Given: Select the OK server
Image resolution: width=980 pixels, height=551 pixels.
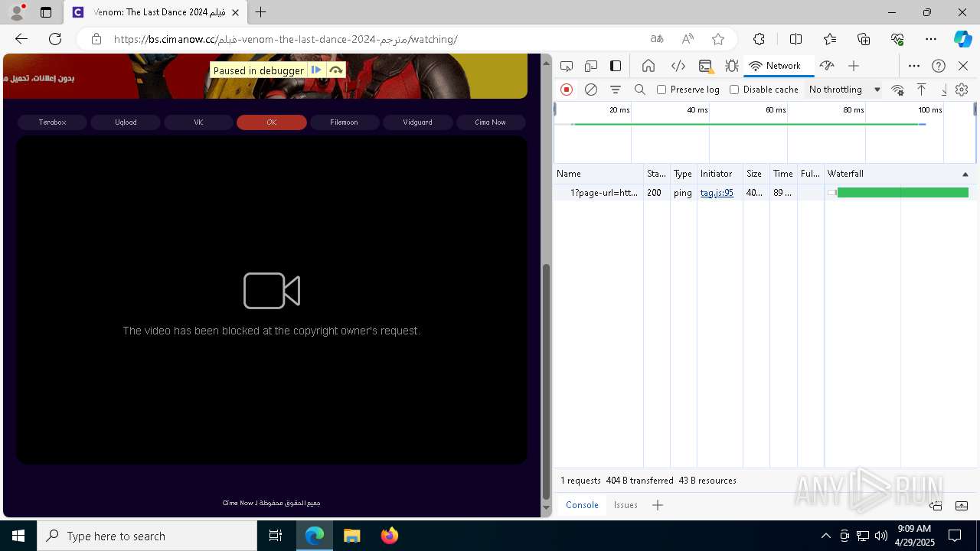Looking at the screenshot, I should click(272, 122).
